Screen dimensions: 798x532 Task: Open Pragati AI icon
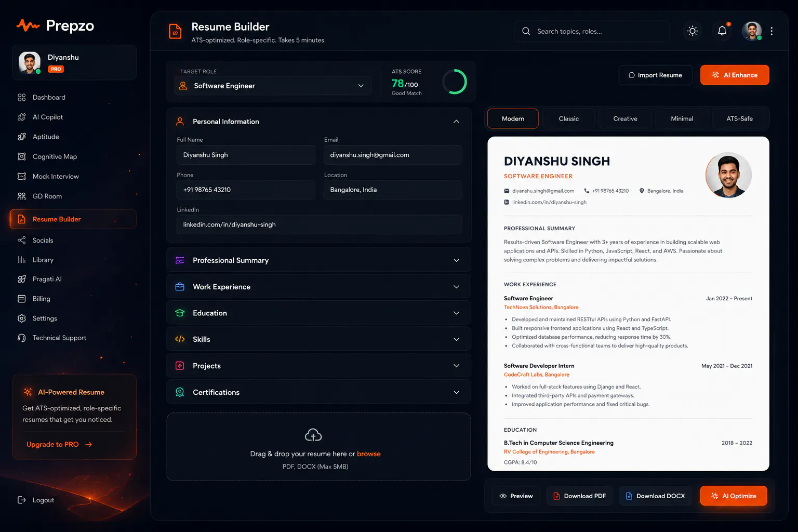[x=21, y=279]
